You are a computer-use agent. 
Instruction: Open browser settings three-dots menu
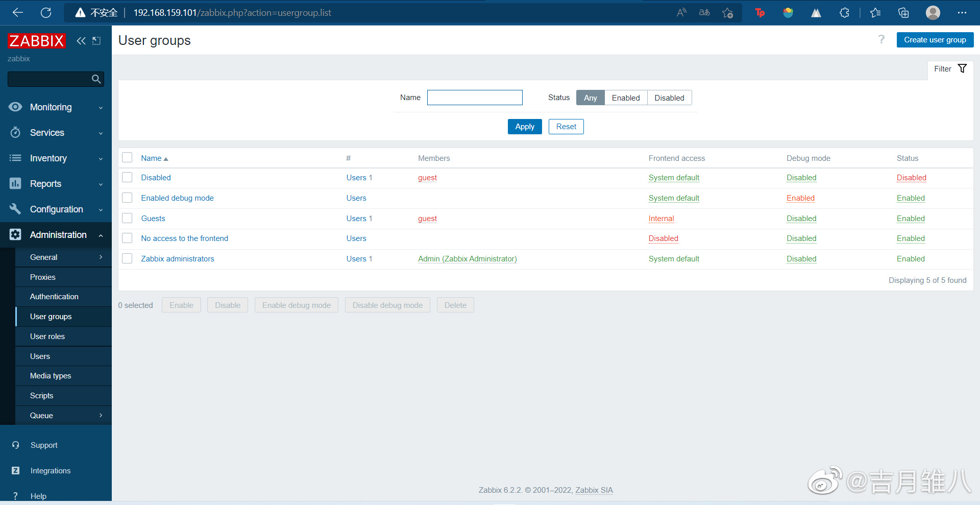pyautogui.click(x=962, y=13)
